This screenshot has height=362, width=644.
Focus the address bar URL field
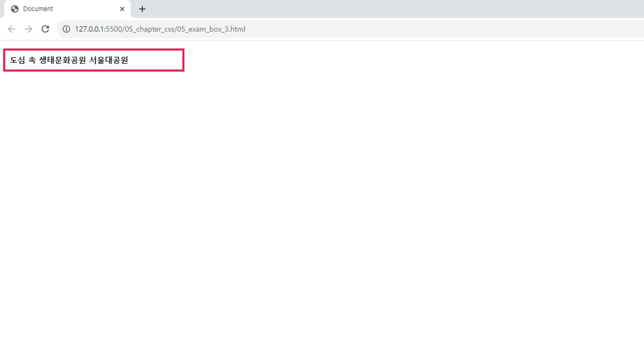[x=386, y=29]
